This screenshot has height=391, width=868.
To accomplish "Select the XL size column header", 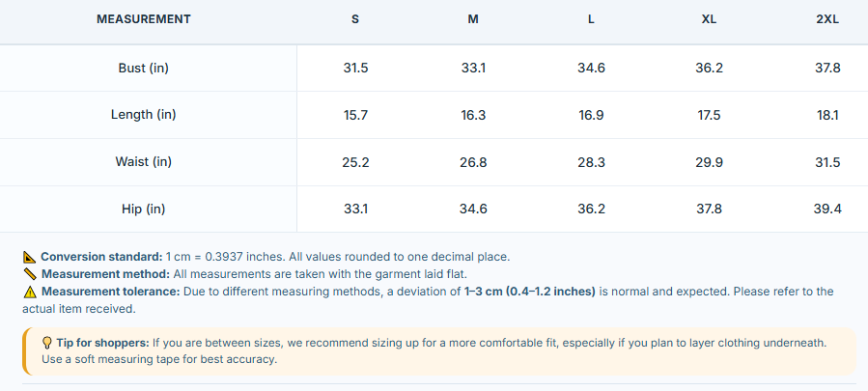I will 709,19.
